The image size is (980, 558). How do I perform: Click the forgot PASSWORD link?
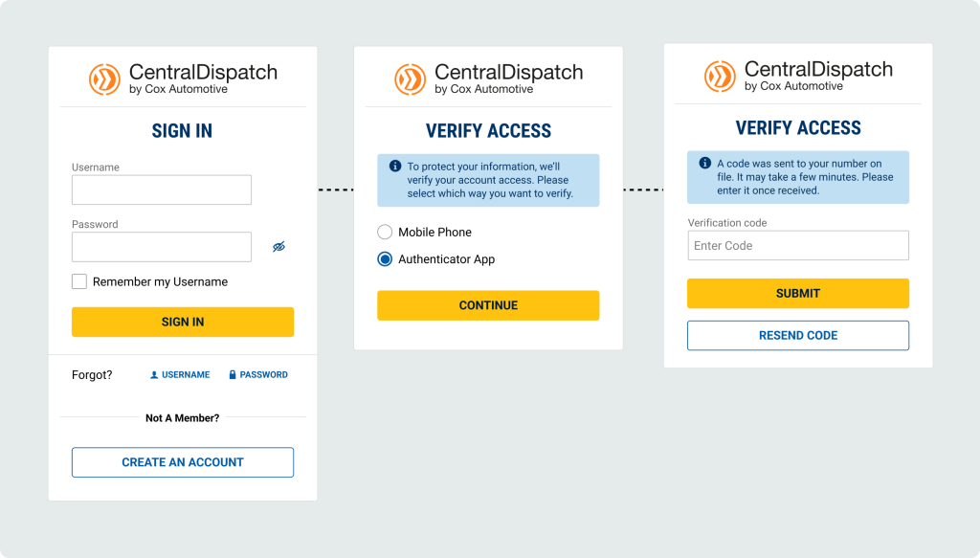point(263,375)
